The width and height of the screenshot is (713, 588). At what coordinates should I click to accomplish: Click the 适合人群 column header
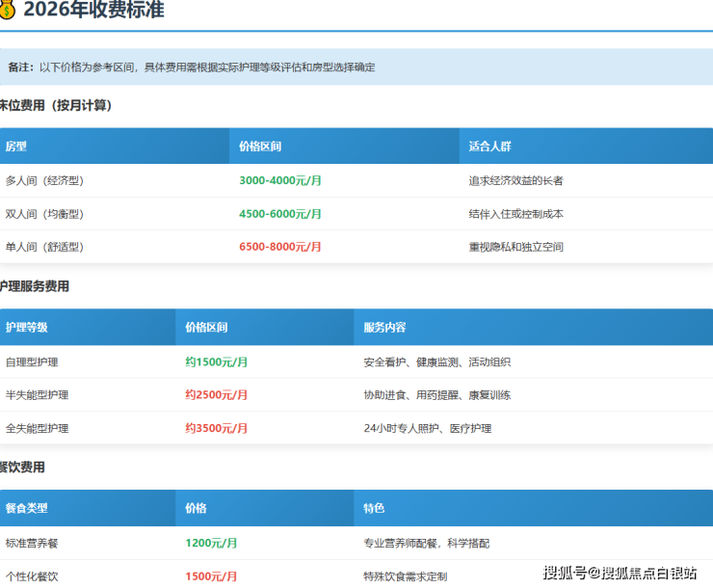click(489, 147)
